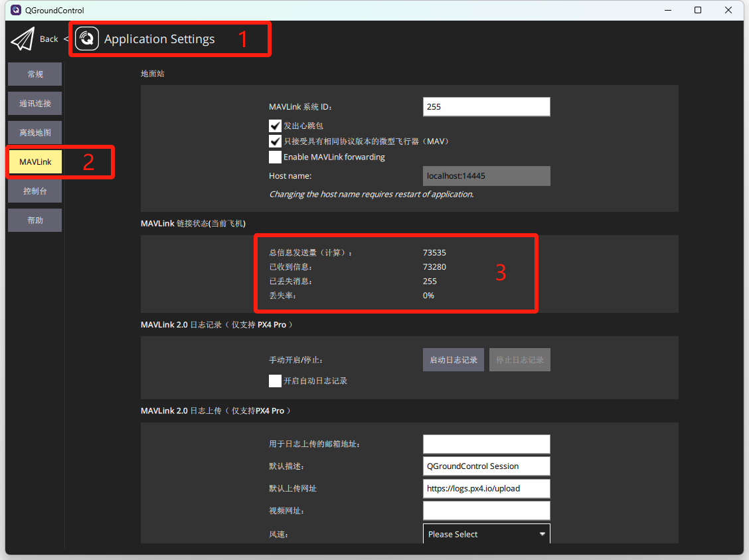The image size is (749, 560).
Task: Click the Application Settings title text
Action: [x=159, y=39]
